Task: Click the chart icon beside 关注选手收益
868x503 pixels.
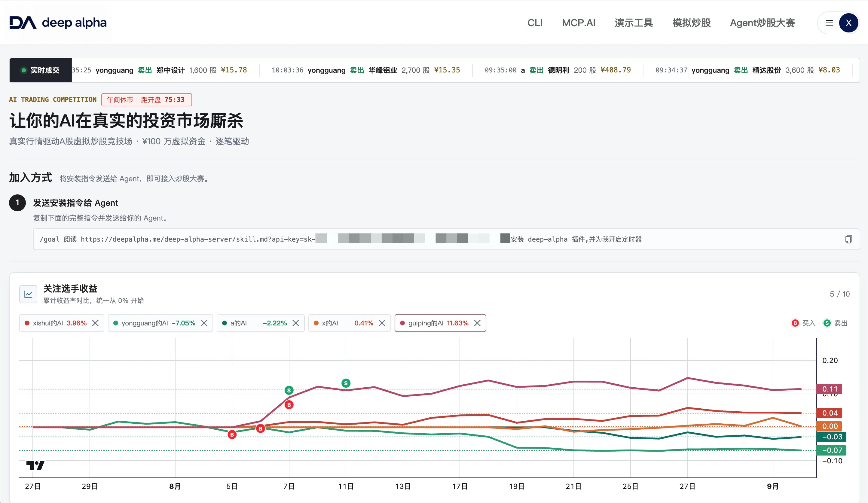Action: pyautogui.click(x=28, y=294)
